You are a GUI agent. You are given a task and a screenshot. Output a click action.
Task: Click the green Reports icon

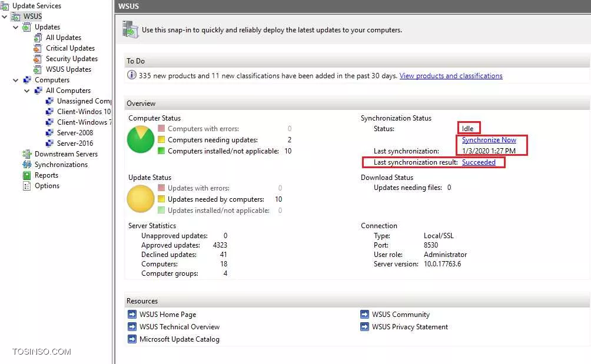(x=26, y=175)
